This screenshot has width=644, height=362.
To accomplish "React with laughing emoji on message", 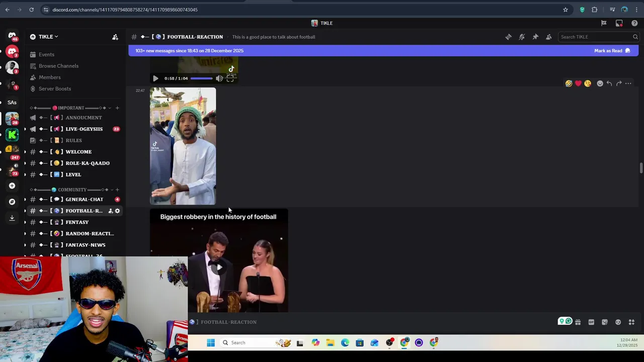I will (569, 83).
